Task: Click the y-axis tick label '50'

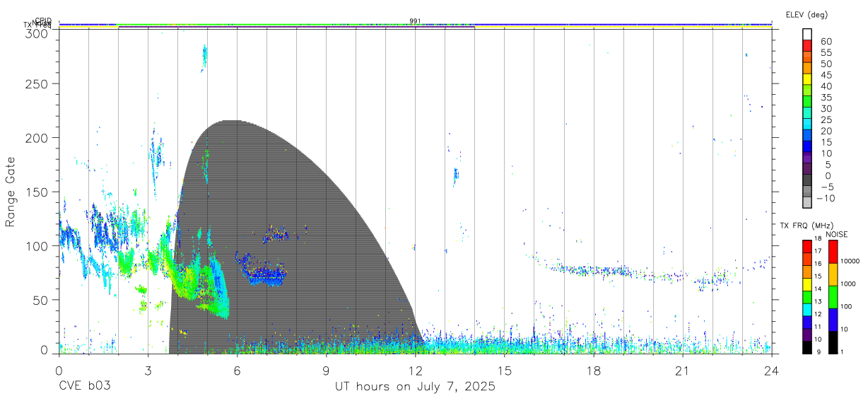Action: 42,300
